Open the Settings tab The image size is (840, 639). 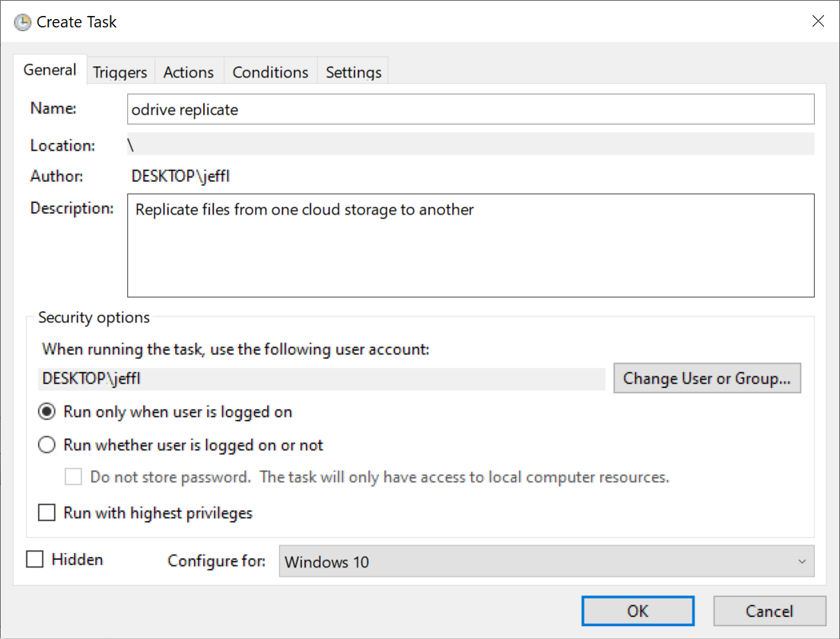353,72
